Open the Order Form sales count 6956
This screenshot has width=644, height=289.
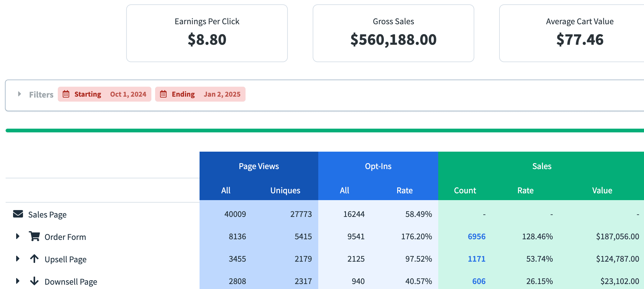[476, 236]
